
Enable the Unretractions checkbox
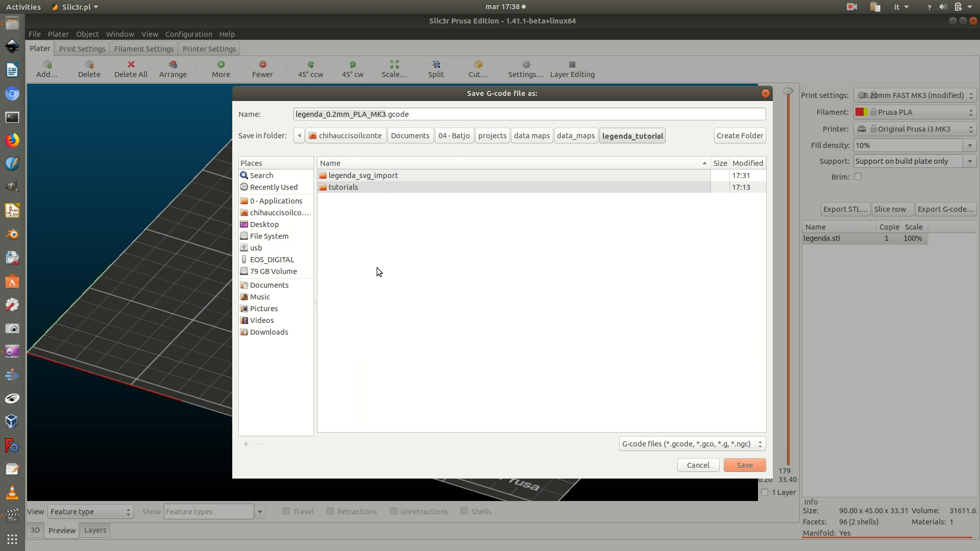(394, 511)
